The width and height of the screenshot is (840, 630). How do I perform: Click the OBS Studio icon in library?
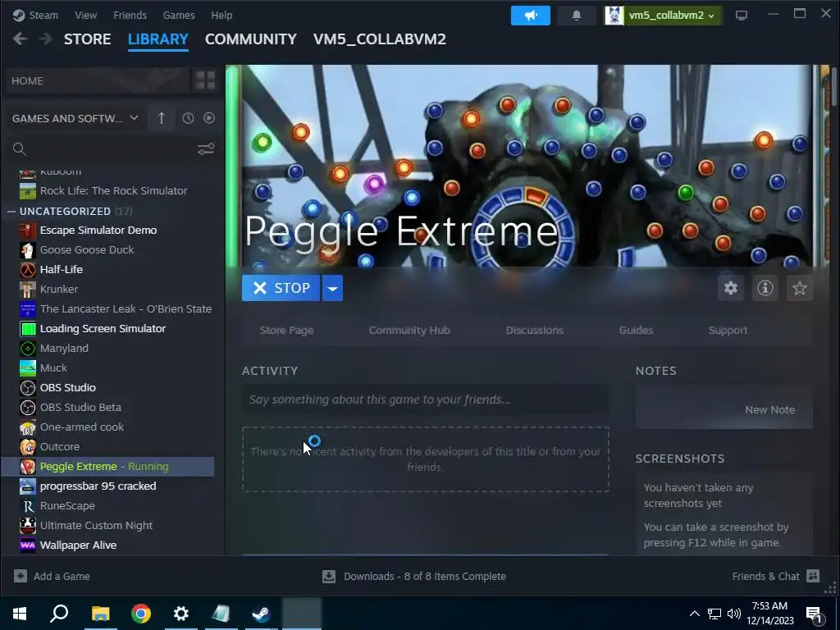pos(28,388)
